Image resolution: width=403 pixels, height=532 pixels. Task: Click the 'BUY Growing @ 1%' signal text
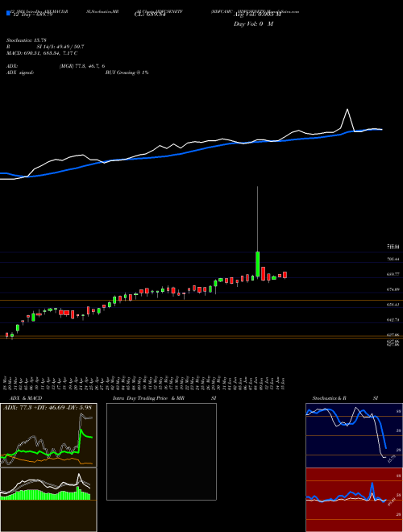(x=127, y=73)
